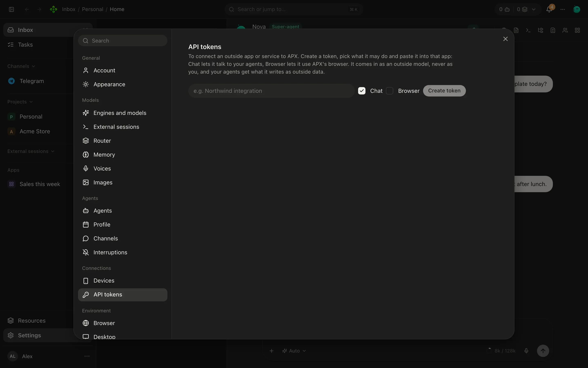Click the top search or jump bar

point(294,9)
